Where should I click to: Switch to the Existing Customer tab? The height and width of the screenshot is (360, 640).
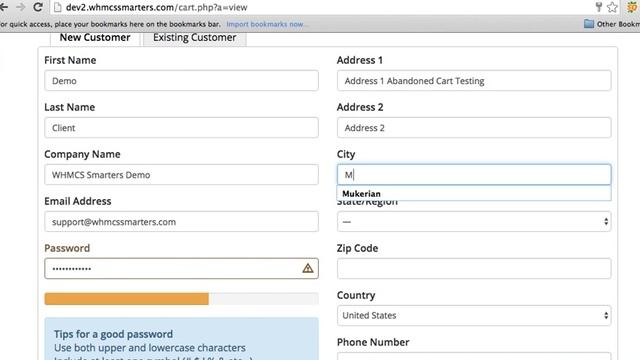(x=195, y=38)
